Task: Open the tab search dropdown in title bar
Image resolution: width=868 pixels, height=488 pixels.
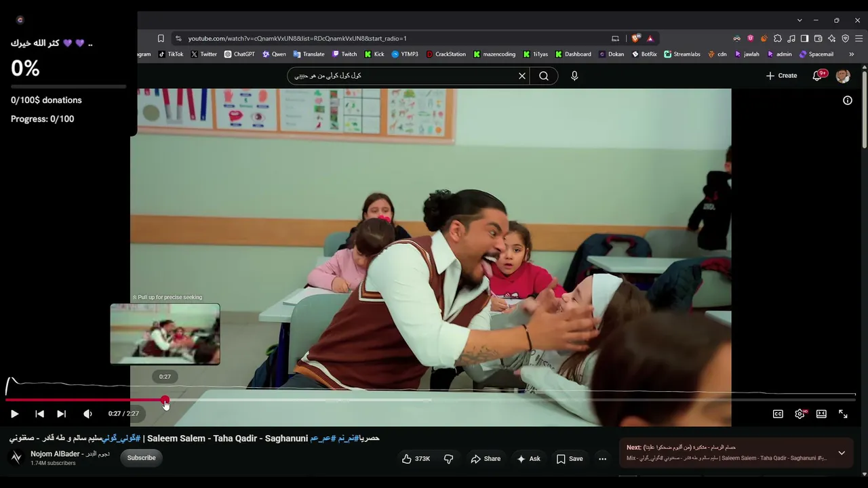Action: (x=800, y=20)
